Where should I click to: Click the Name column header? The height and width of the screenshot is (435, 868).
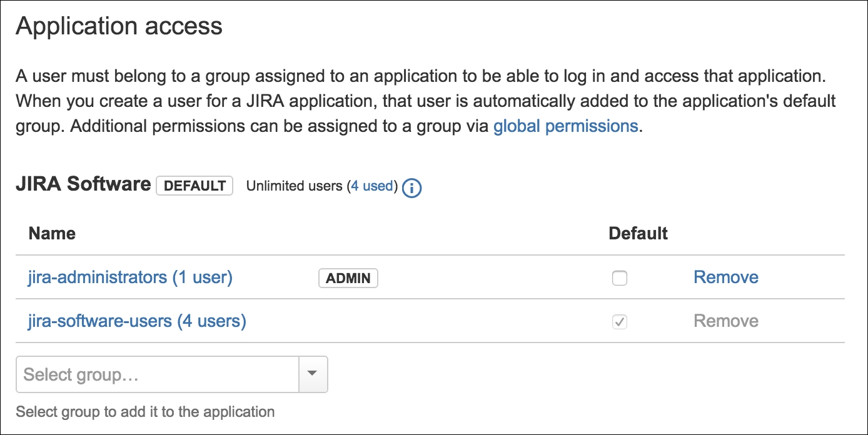pyautogui.click(x=52, y=234)
